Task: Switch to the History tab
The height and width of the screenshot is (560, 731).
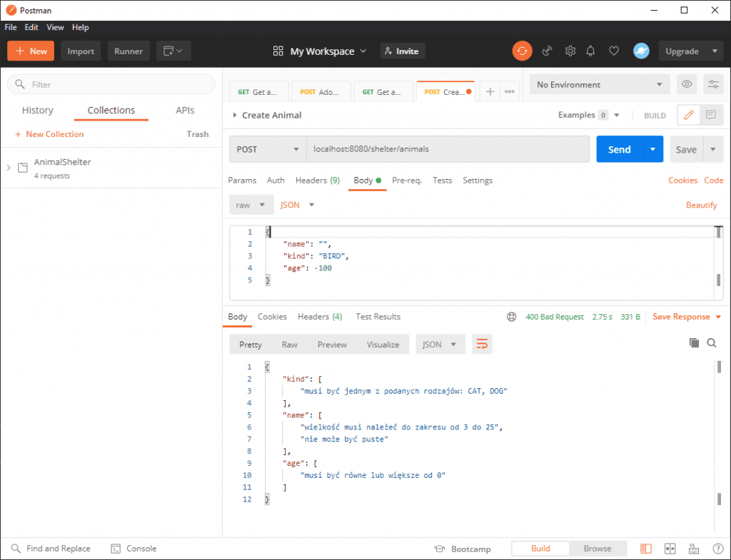Action: coord(37,111)
